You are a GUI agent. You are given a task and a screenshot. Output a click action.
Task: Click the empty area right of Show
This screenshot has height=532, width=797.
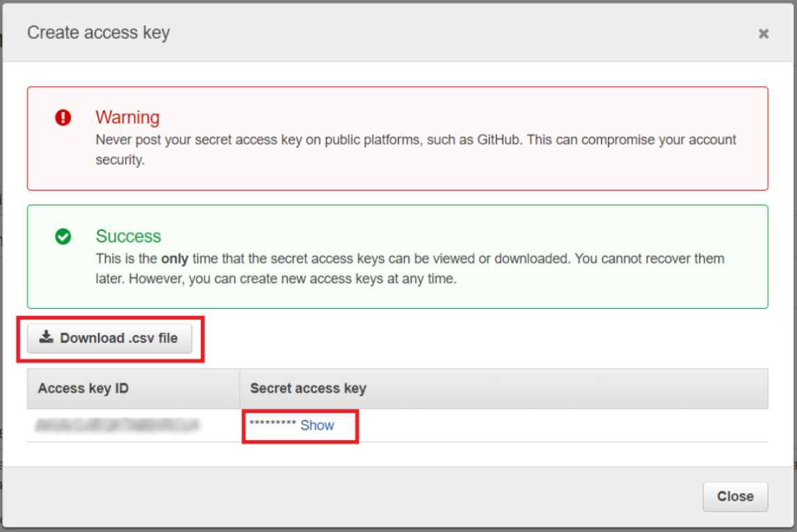(559, 426)
